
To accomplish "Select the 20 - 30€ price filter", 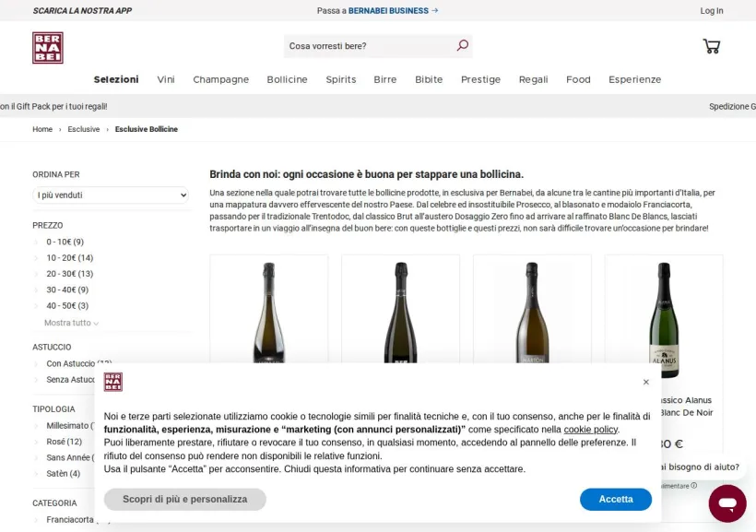I will pyautogui.click(x=70, y=274).
